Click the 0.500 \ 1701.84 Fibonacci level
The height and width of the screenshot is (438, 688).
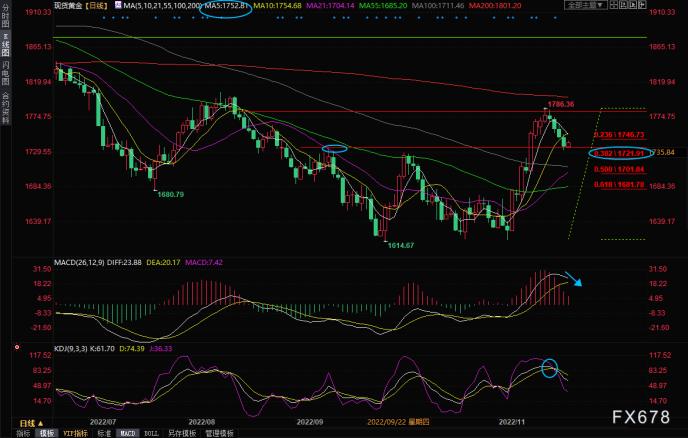click(x=619, y=169)
